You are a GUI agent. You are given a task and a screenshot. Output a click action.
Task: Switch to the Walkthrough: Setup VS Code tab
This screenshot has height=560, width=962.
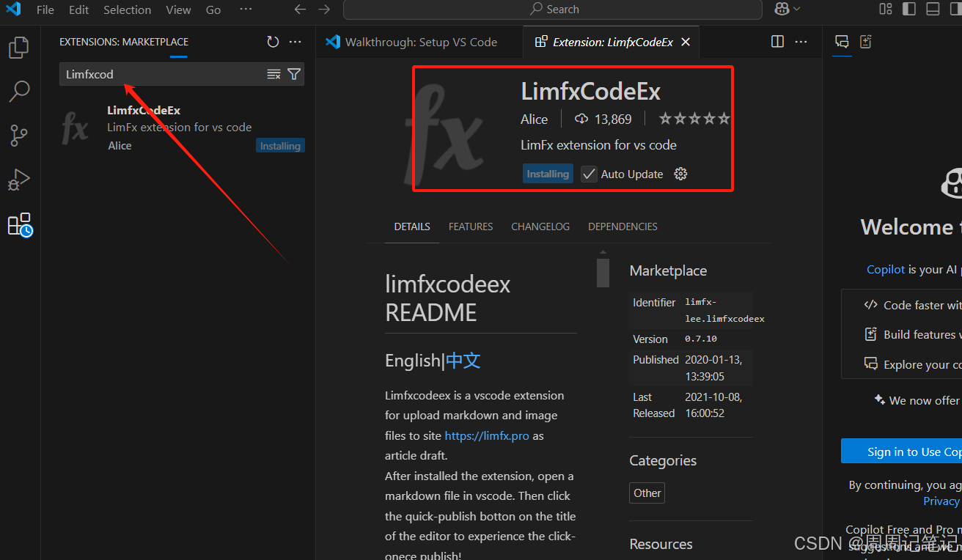pos(420,42)
